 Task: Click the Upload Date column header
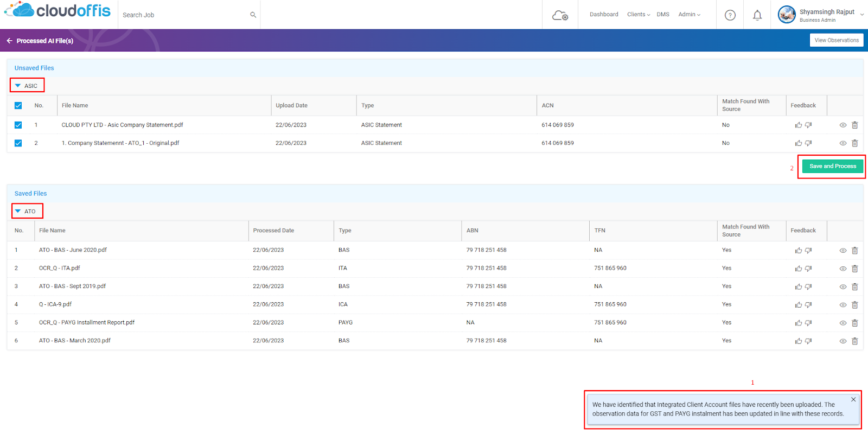pos(291,106)
